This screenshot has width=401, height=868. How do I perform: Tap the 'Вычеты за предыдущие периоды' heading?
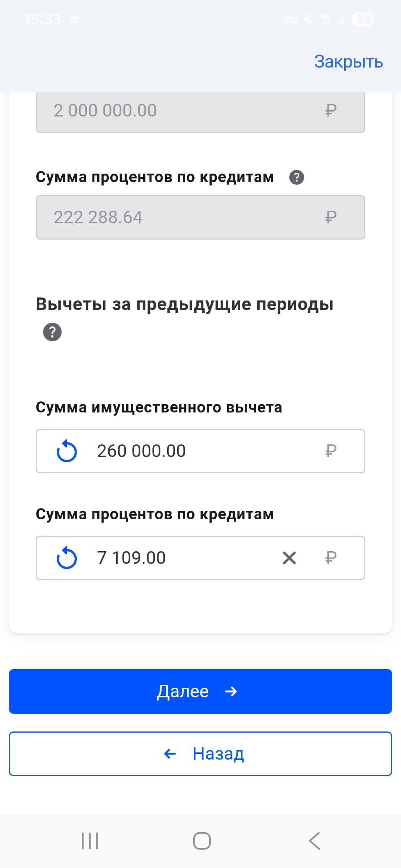tap(185, 304)
